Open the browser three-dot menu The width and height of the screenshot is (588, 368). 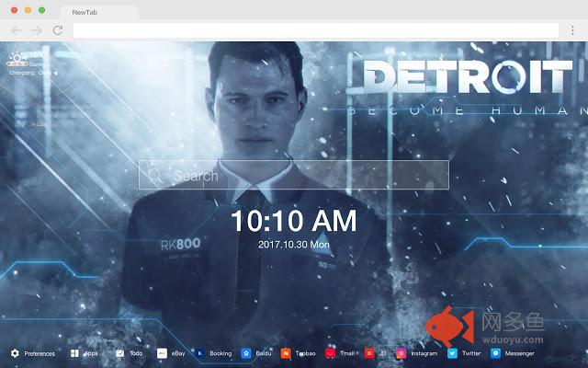[572, 30]
